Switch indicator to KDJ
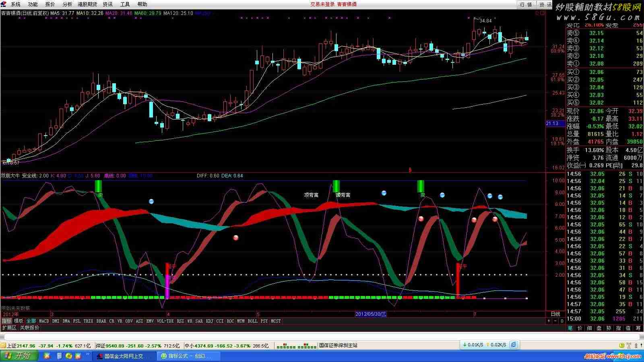Screen dimensions: 644x362 [x=210, y=321]
